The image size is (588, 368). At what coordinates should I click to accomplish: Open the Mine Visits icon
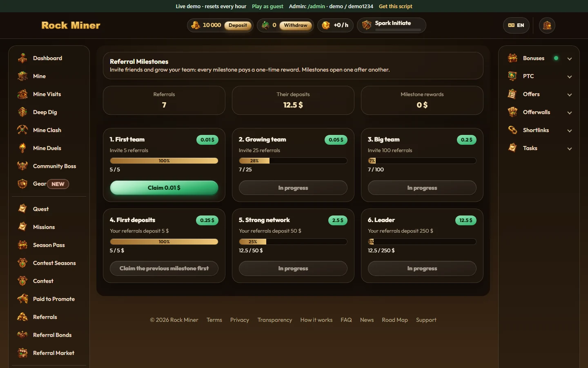point(22,94)
